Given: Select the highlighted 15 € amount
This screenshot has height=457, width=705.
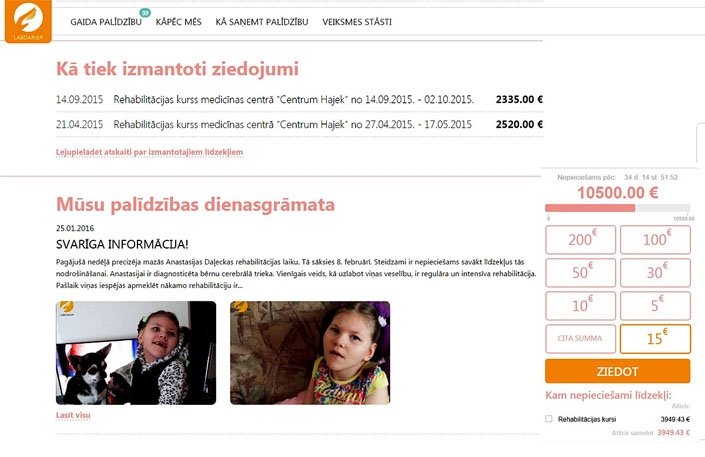Looking at the screenshot, I should [655, 339].
